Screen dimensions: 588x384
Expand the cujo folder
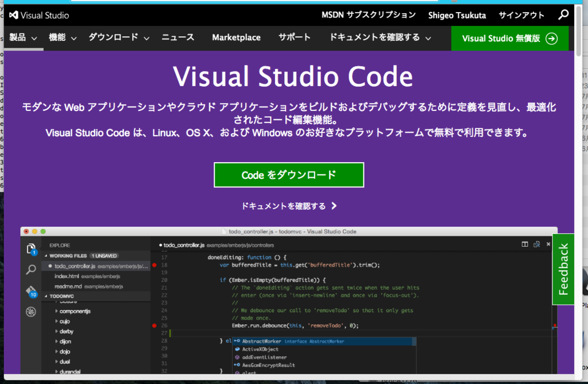(x=57, y=321)
